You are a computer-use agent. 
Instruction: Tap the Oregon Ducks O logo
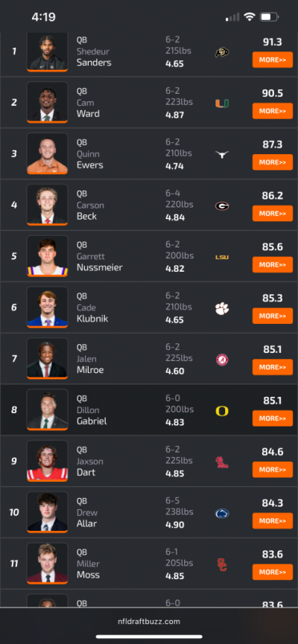click(x=222, y=411)
